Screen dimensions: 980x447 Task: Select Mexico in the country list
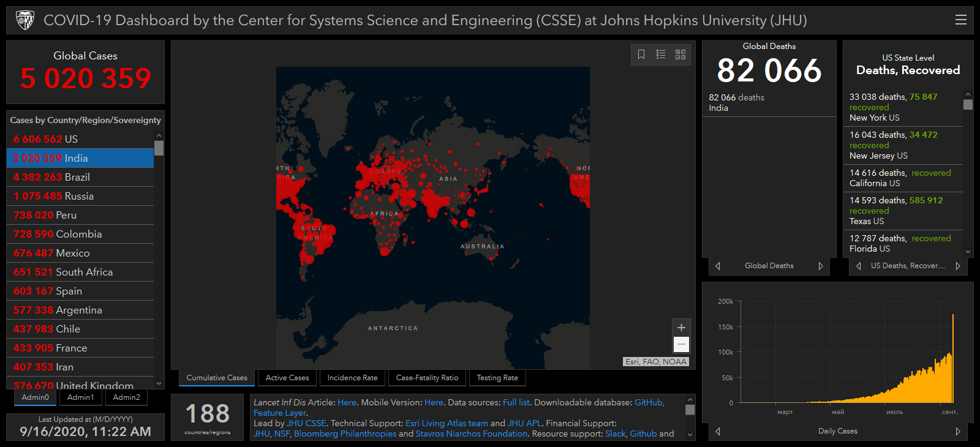pyautogui.click(x=80, y=253)
